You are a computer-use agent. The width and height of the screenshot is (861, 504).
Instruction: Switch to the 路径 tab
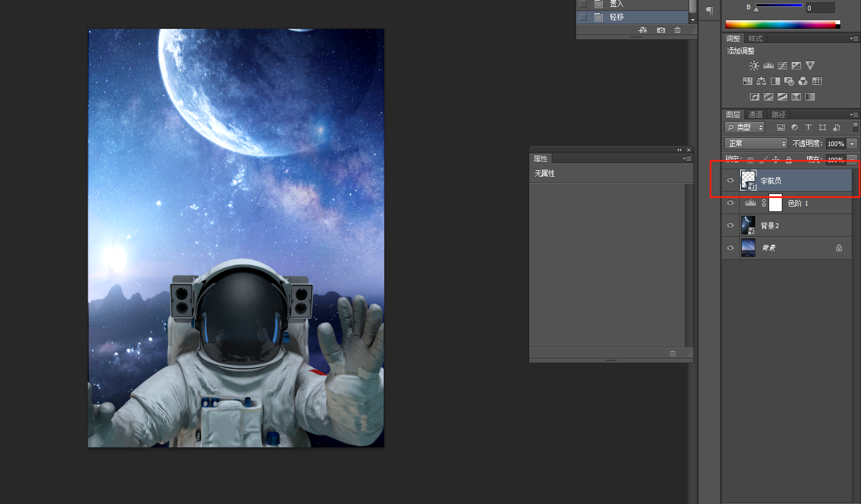pos(779,114)
